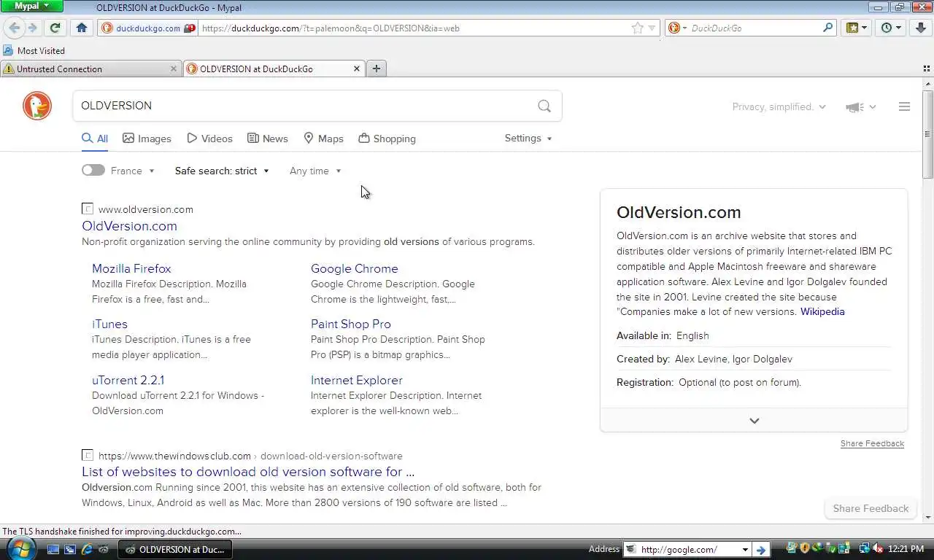Open the Bookmarks menu toolbar button
The height and width of the screenshot is (560, 934).
(857, 28)
